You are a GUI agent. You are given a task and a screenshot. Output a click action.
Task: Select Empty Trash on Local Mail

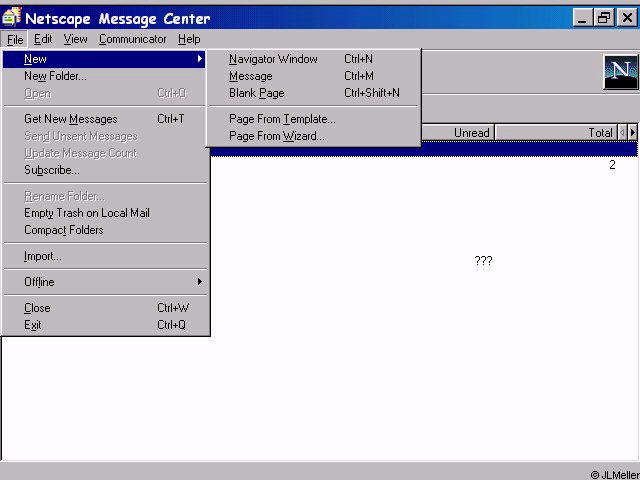105,213
